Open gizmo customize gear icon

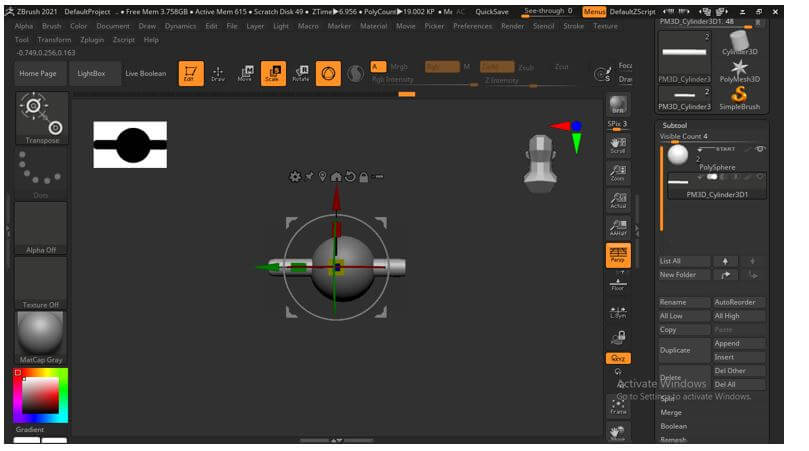(x=295, y=177)
